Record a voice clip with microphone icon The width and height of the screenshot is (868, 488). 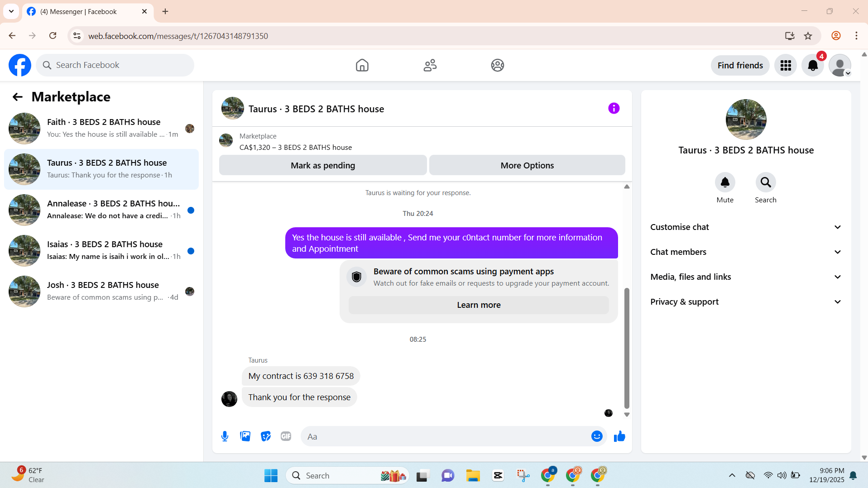[x=225, y=436]
